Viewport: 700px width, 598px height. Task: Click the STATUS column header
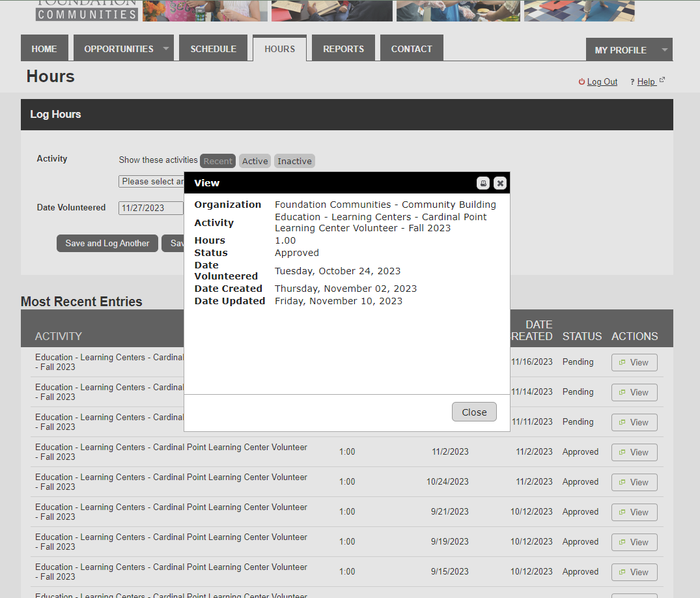pyautogui.click(x=581, y=336)
